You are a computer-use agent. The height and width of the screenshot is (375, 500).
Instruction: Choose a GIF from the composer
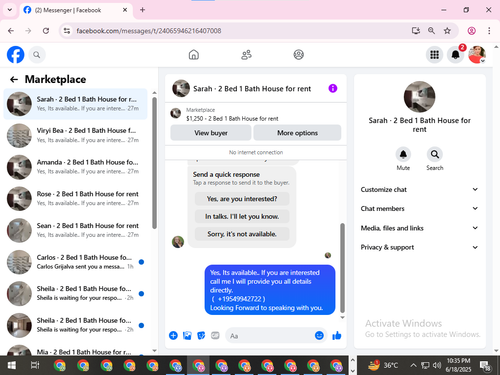click(x=215, y=335)
